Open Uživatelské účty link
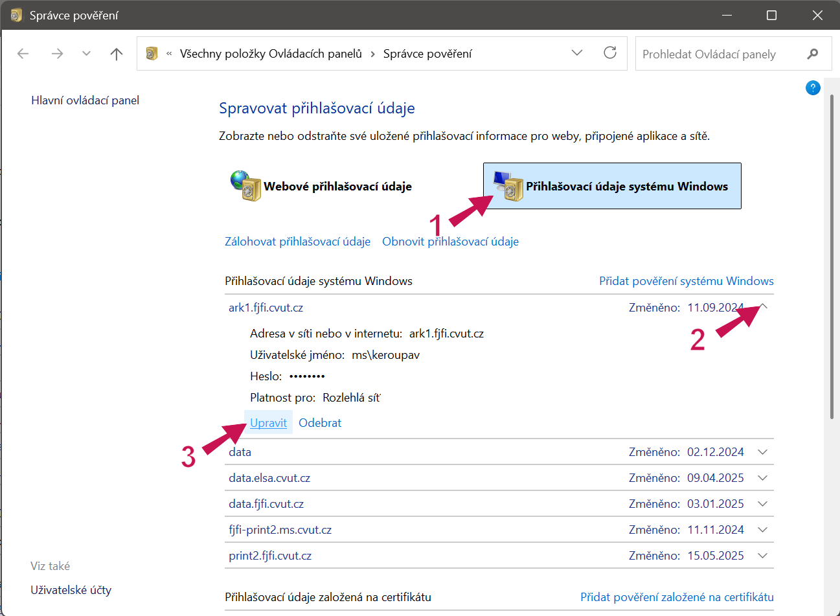 tap(71, 590)
